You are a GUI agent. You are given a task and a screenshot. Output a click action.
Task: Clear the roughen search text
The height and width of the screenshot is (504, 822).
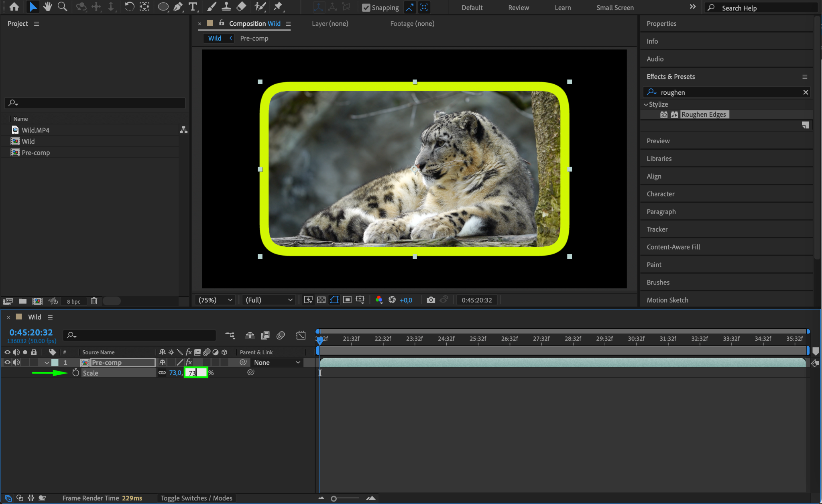click(x=805, y=92)
